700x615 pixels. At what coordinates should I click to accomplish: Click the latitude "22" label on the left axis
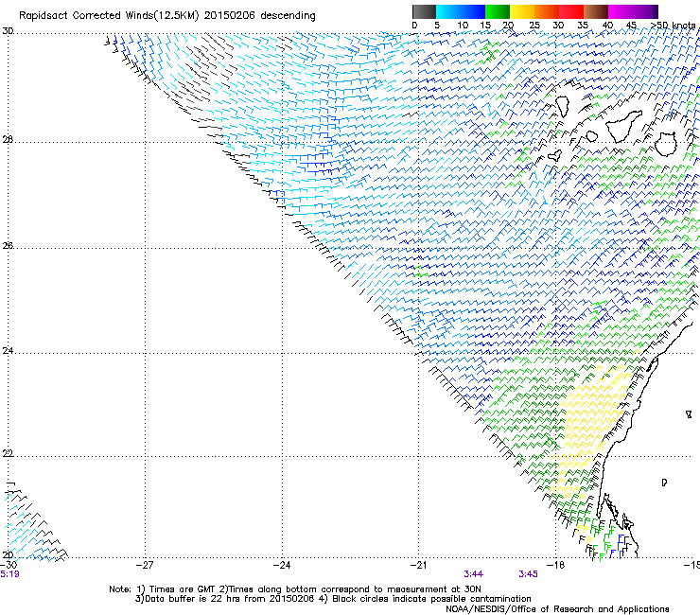pyautogui.click(x=8, y=453)
